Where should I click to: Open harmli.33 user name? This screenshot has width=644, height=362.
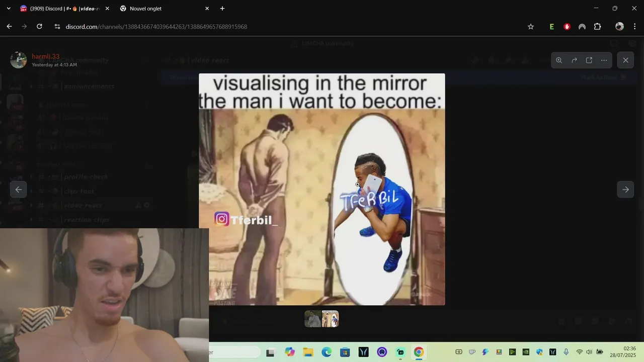(x=46, y=57)
